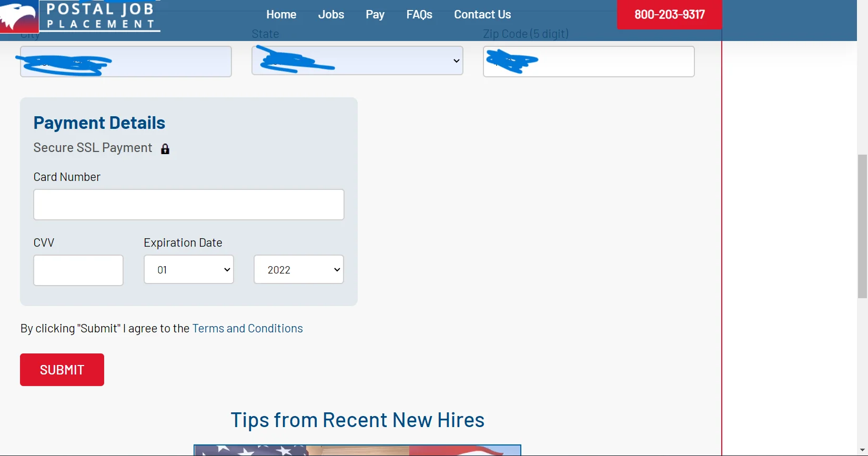Click the page's vertical scrollbar thumb
Viewport: 868px width, 456px height.
pyautogui.click(x=862, y=226)
